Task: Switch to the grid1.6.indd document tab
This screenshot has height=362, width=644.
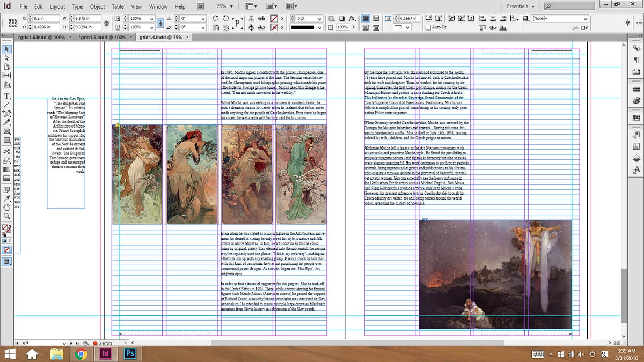Action: coord(41,38)
